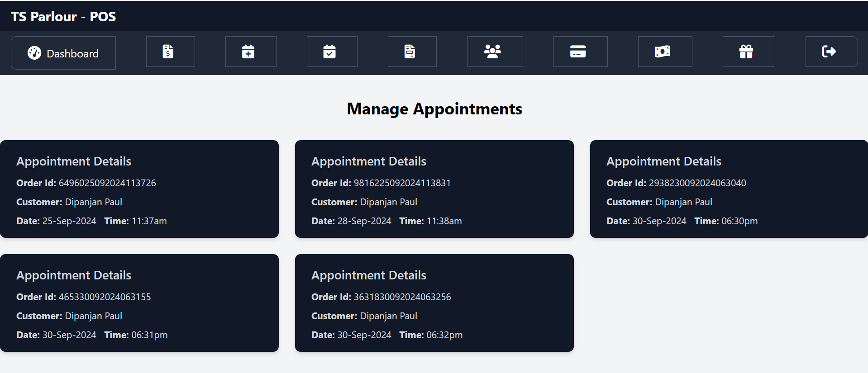
Task: Open the calendar plus add-appointment icon
Action: click(x=248, y=52)
